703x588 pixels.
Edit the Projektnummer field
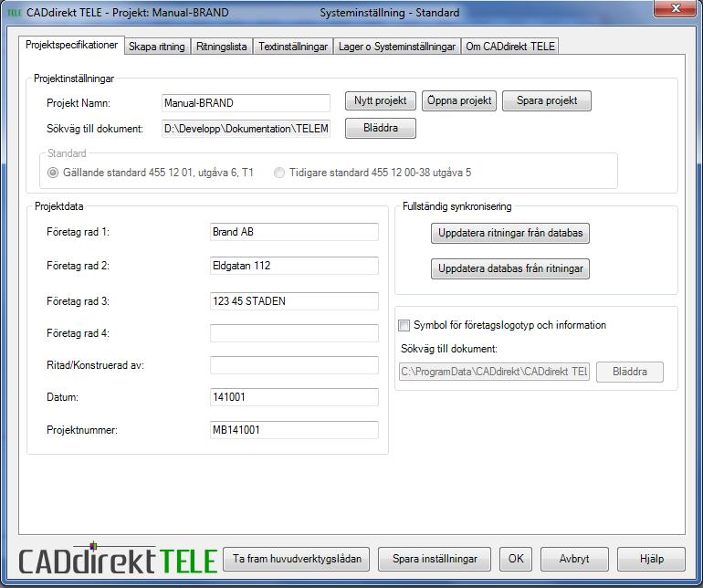click(x=294, y=430)
